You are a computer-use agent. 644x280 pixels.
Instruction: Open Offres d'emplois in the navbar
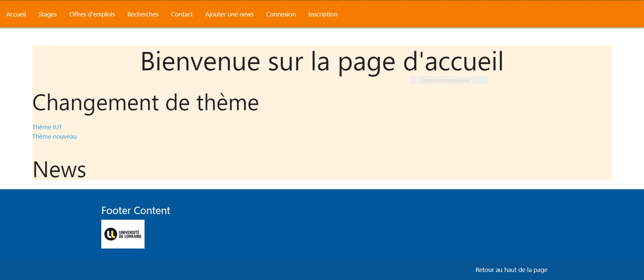click(92, 14)
